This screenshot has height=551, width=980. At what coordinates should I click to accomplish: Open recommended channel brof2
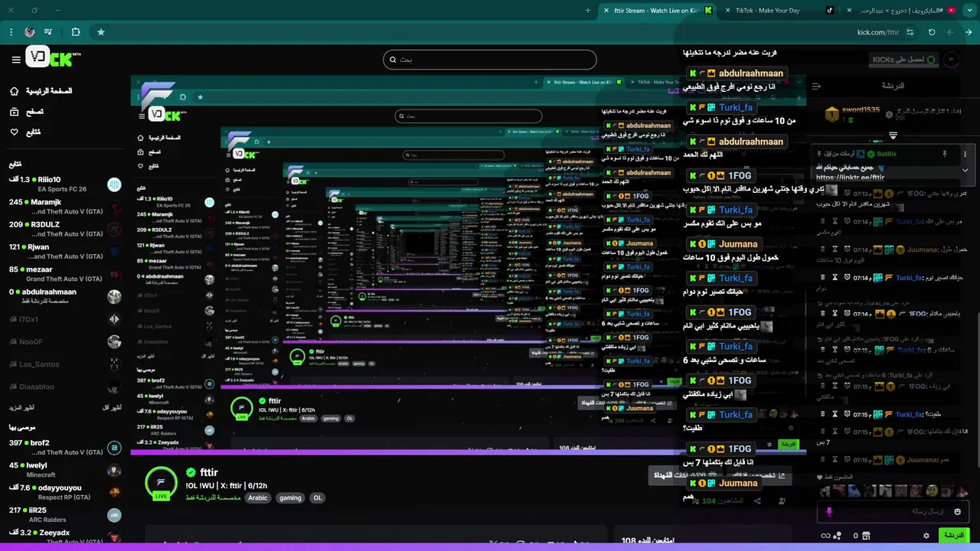pyautogui.click(x=65, y=447)
